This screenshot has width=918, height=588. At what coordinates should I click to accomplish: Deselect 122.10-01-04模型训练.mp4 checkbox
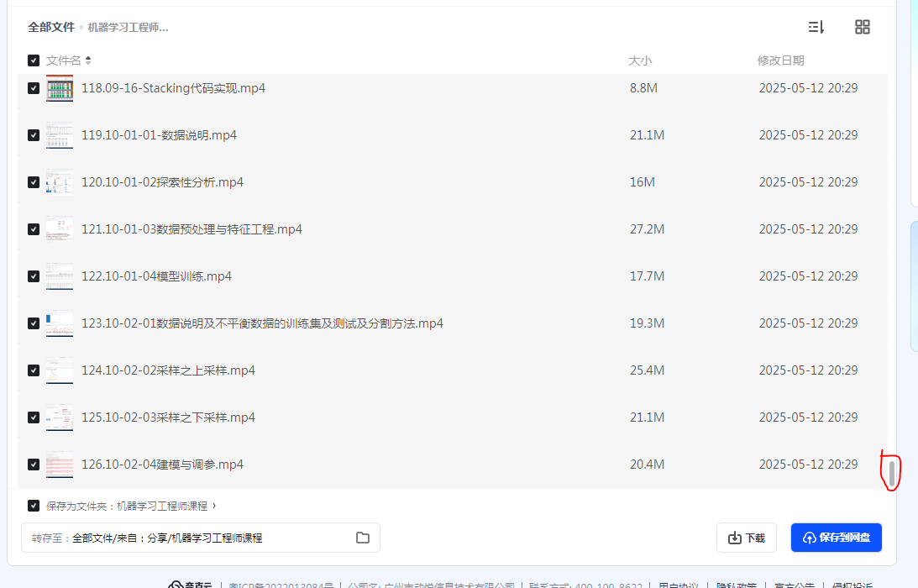pos(34,276)
